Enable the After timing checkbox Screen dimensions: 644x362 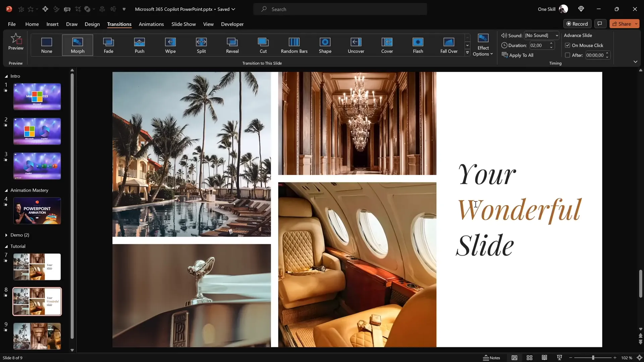pos(568,55)
